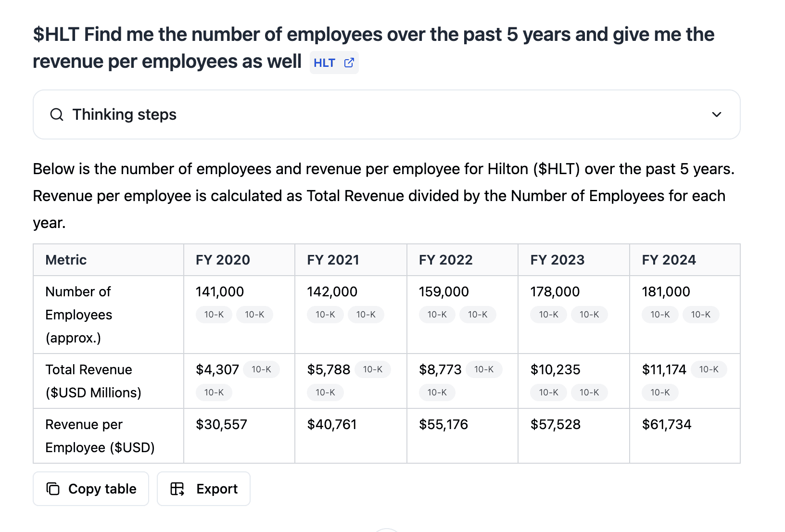Viewport: 785px width, 532px height.
Task: Open second 10-K source under 142,000
Action: 366,315
